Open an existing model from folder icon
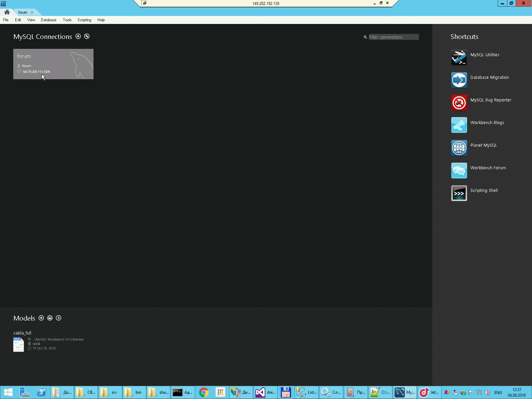Image resolution: width=532 pixels, height=399 pixels. [x=50, y=318]
